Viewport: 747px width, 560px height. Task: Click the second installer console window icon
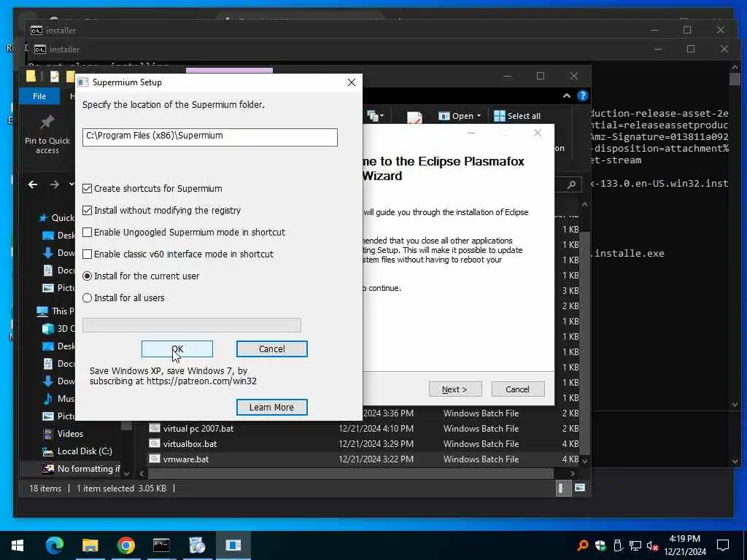[40, 49]
